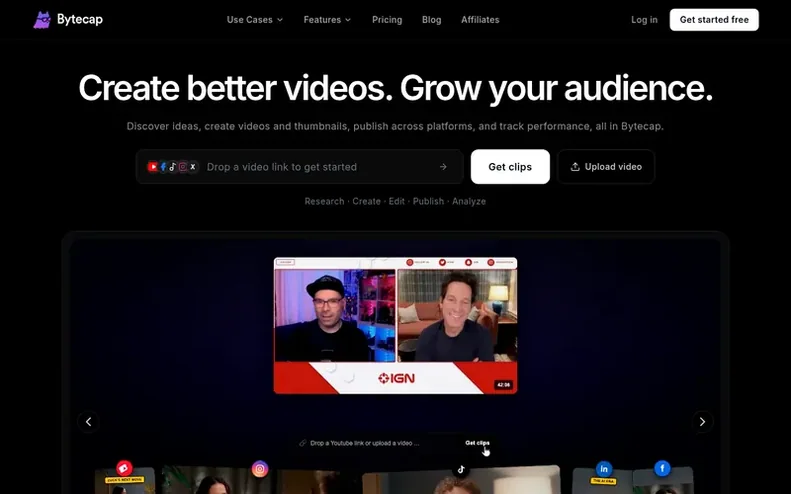This screenshot has width=791, height=494.
Task: Click the Bytecap brand name
Action: [x=80, y=19]
